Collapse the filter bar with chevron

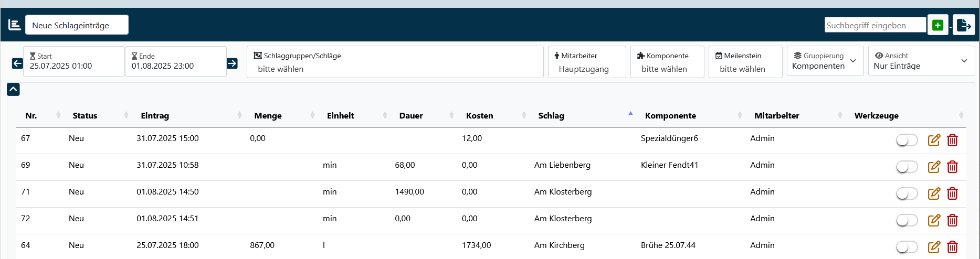coord(13,90)
